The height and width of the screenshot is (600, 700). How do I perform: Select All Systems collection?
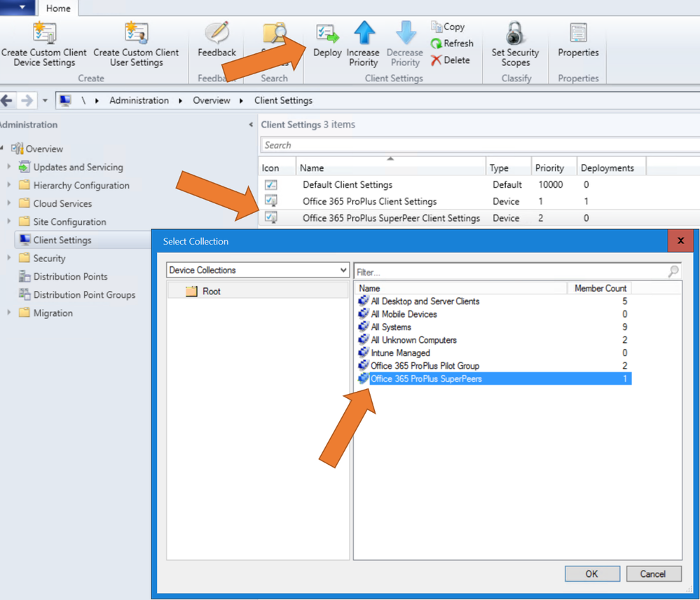tap(494, 327)
